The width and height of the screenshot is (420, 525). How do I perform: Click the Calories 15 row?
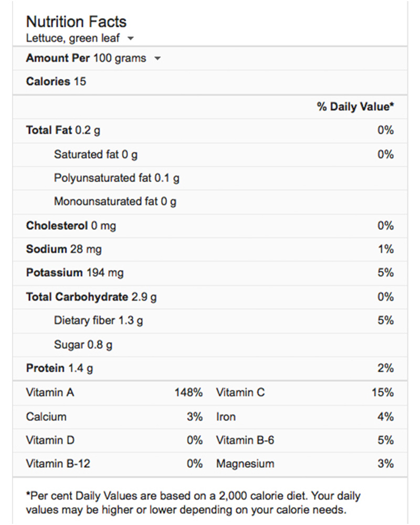56,81
